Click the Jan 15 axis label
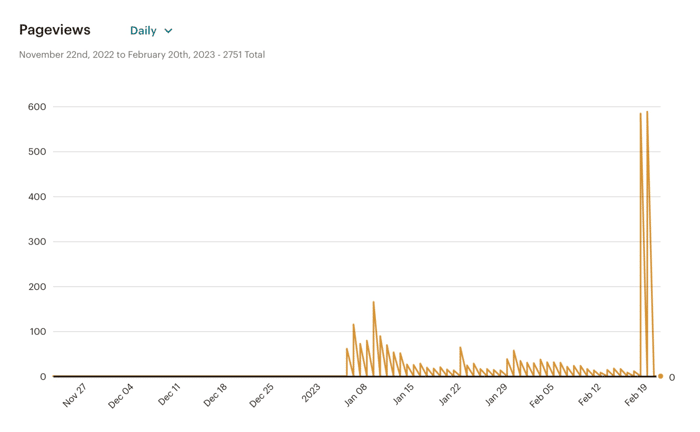This screenshot has height=432, width=700. 404,394
